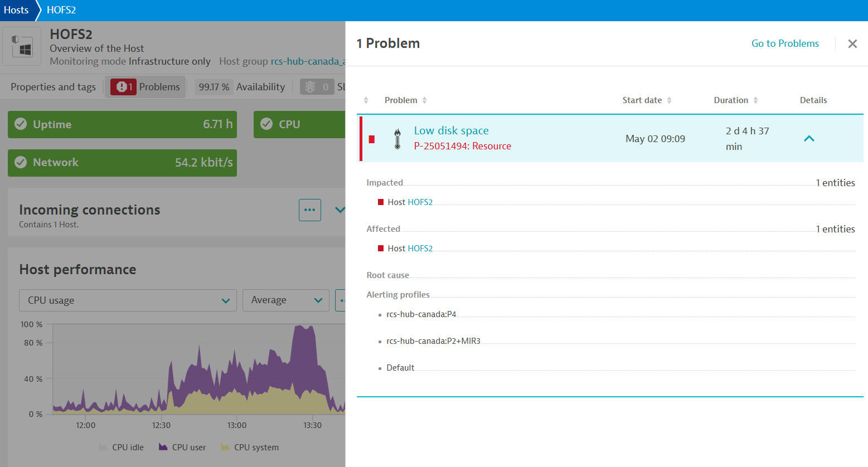Viewport: 868px width, 467px height.
Task: Open the Network tile
Action: pyautogui.click(x=122, y=163)
